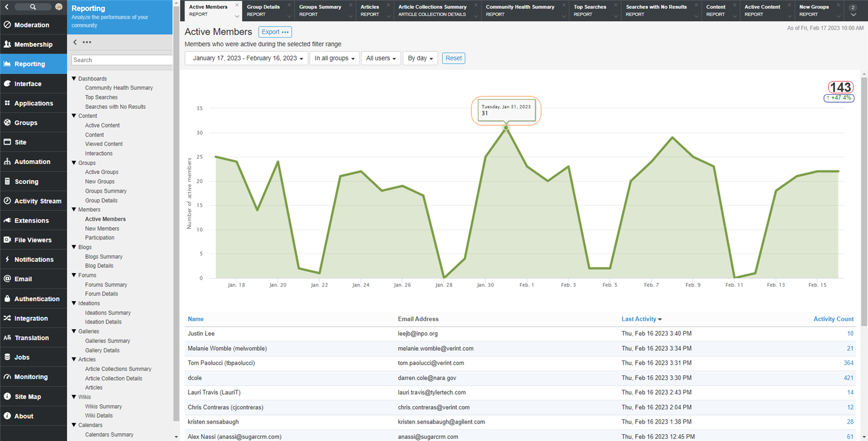
Task: Click the user avatar at top left
Action: tap(59, 7)
